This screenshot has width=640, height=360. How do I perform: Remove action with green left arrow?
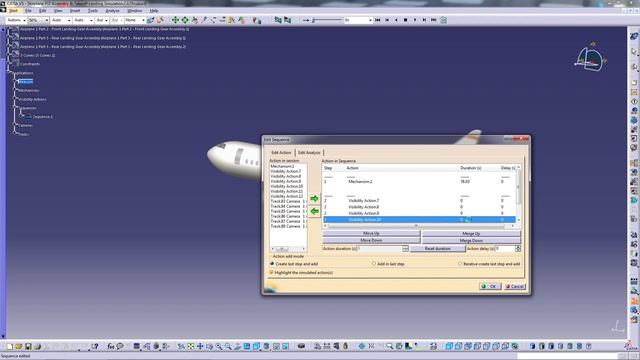click(314, 211)
